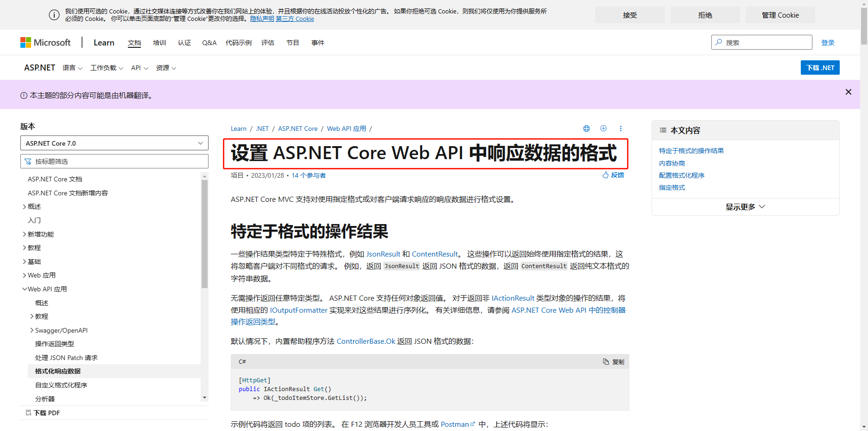Open the 节目 header menu item
Image resolution: width=868 pixels, height=431 pixels.
pos(293,43)
